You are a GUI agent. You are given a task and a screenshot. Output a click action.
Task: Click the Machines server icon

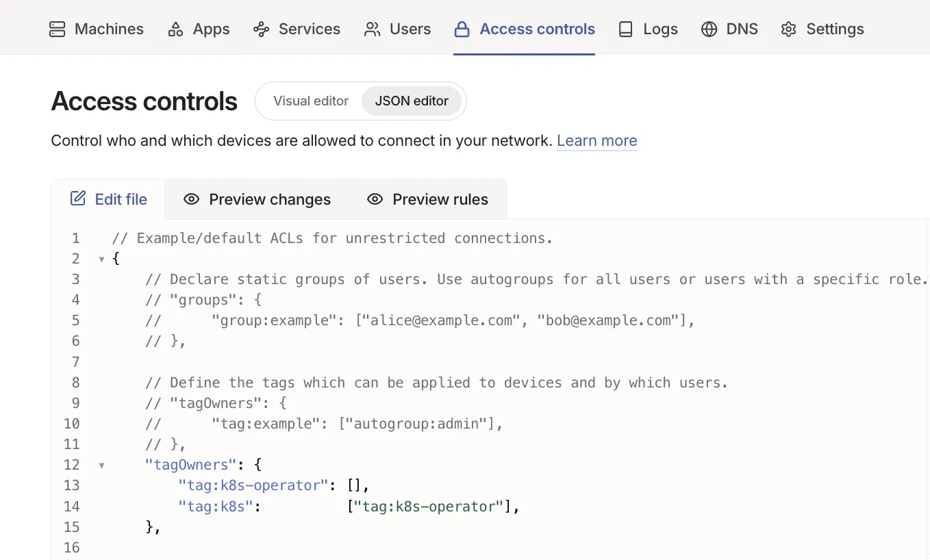coord(58,29)
